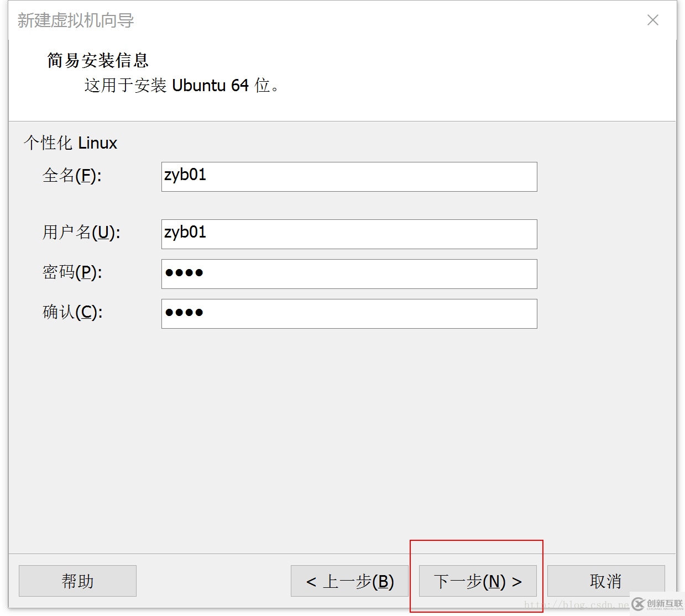685x616 pixels.
Task: Click the 新建虚拟机向导 title text
Action: pos(76,20)
